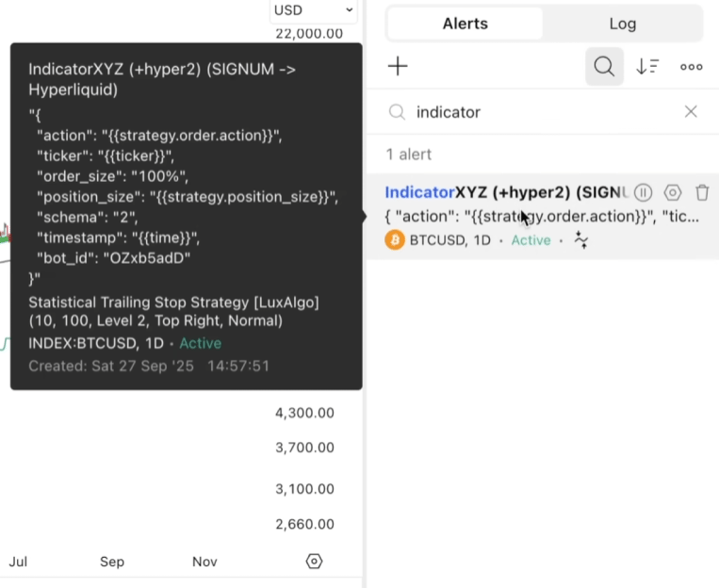Open chart settings gear below the price scale
Viewport: 719px width, 588px height.
point(314,561)
